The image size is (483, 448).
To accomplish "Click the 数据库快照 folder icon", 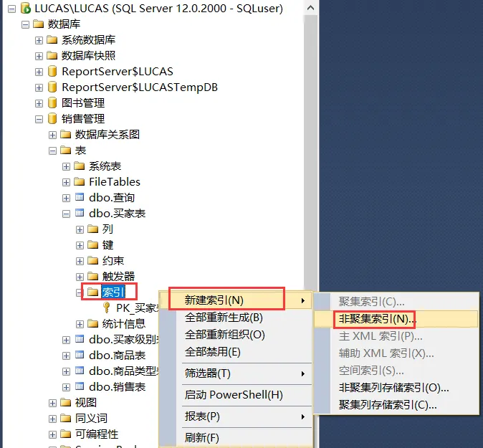I will (52, 55).
